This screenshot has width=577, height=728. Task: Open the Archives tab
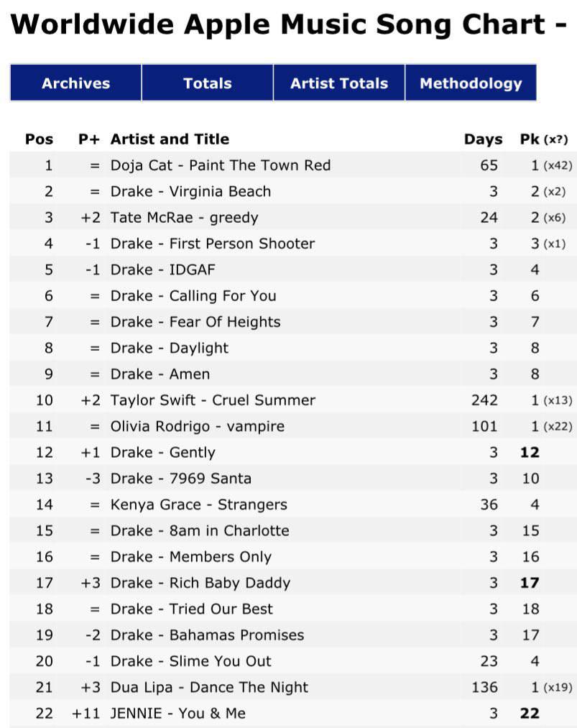coord(75,83)
